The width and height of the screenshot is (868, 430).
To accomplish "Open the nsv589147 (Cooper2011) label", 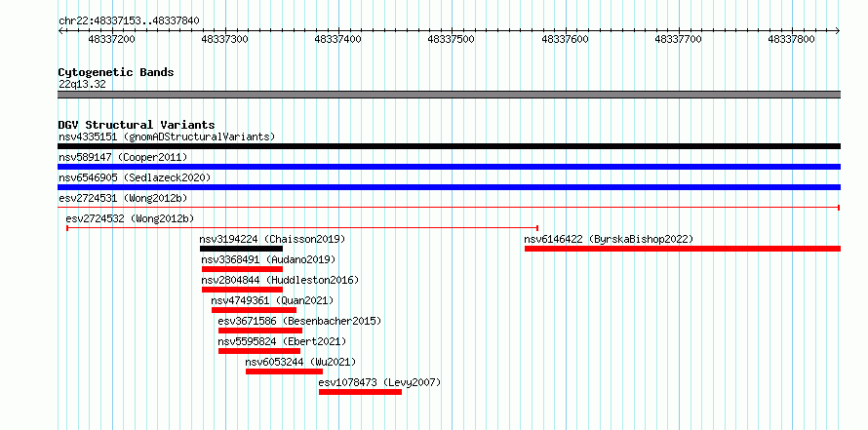I will tap(123, 157).
